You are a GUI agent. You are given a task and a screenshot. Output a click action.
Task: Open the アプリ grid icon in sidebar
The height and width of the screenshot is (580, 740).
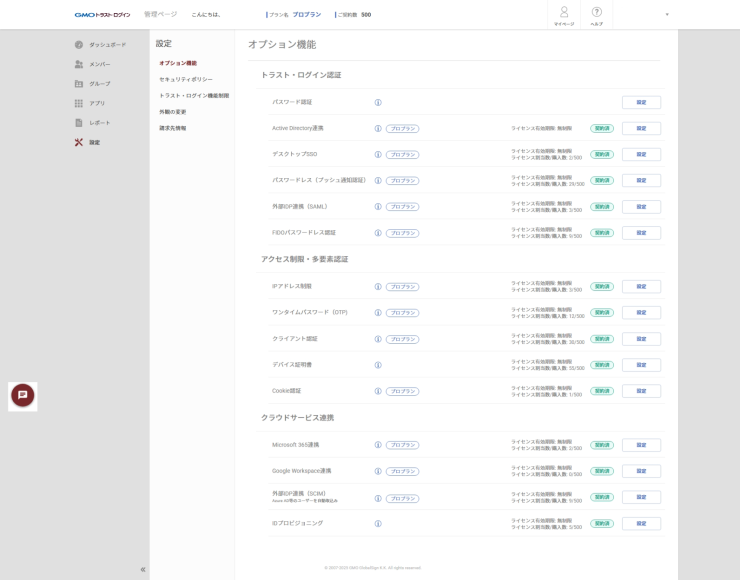[x=79, y=103]
